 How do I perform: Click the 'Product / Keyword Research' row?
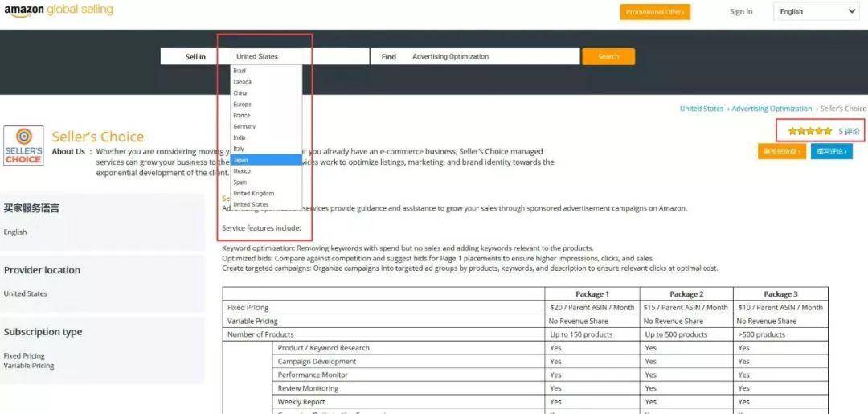coord(323,347)
